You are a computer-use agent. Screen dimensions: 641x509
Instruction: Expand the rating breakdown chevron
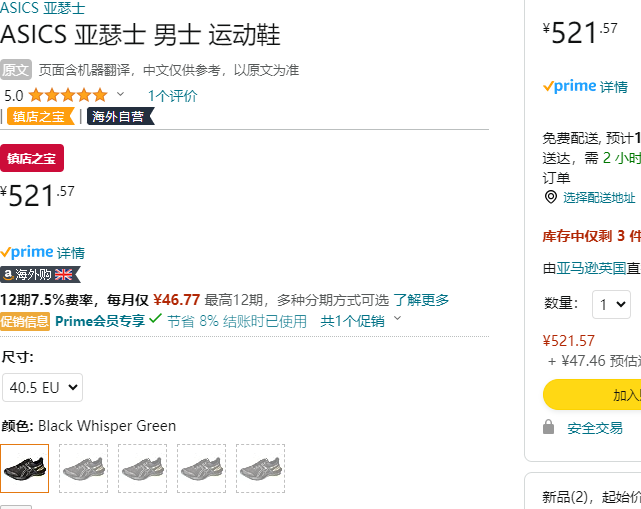click(x=120, y=94)
